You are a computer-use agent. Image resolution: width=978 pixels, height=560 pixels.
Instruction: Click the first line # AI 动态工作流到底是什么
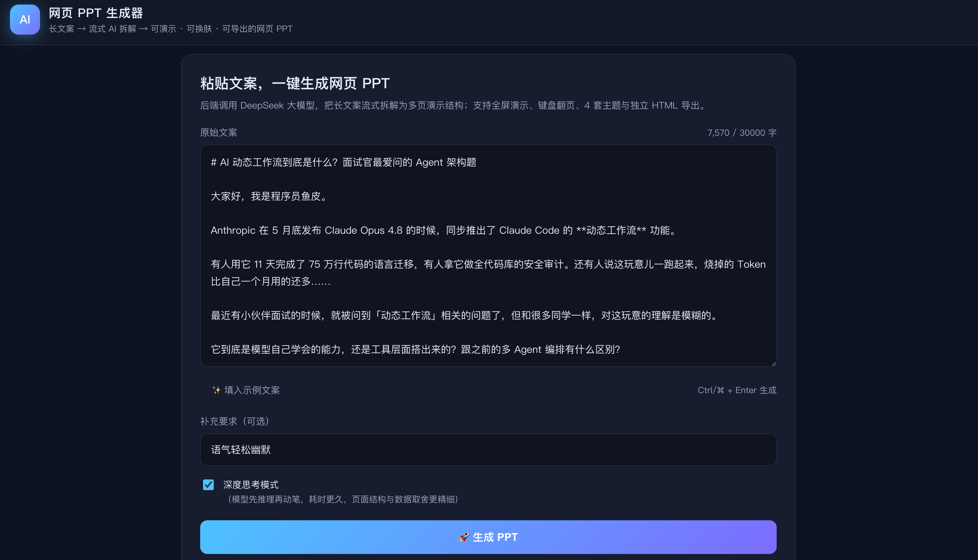pos(344,162)
